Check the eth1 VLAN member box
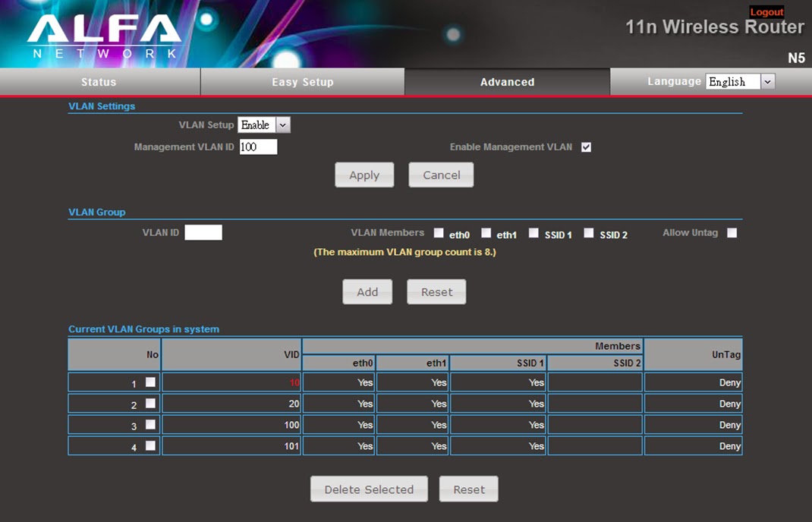This screenshot has width=812, height=522. coord(486,233)
